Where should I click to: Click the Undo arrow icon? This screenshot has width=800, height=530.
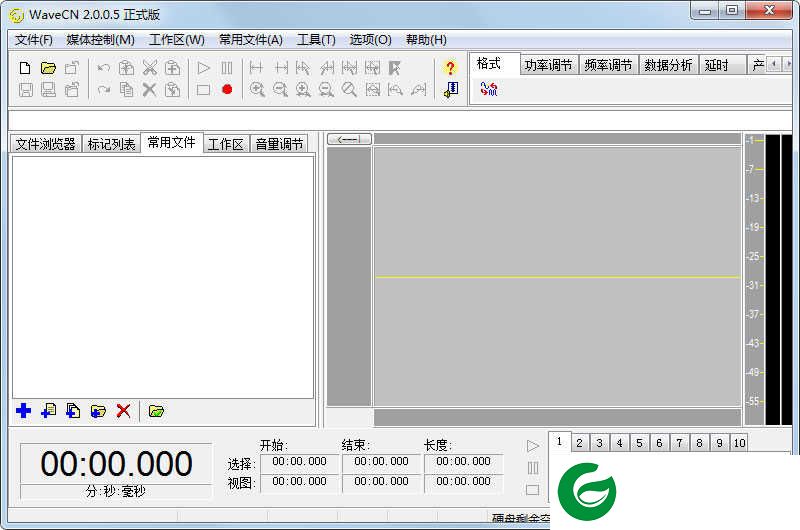[104, 68]
